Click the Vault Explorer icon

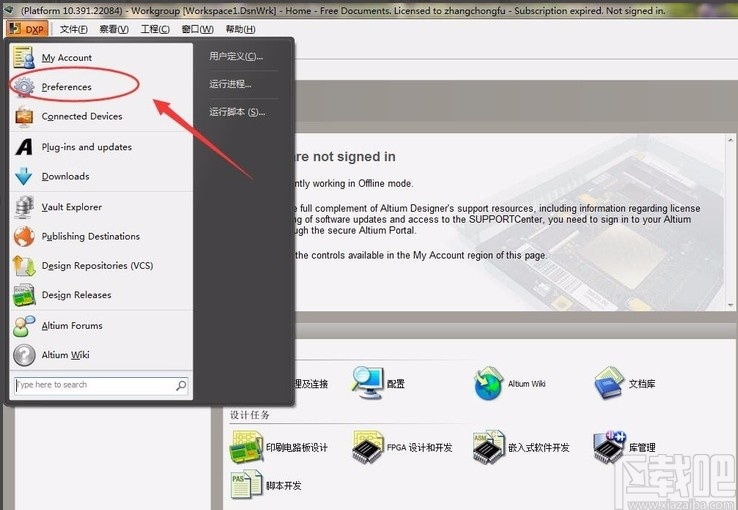[x=24, y=207]
